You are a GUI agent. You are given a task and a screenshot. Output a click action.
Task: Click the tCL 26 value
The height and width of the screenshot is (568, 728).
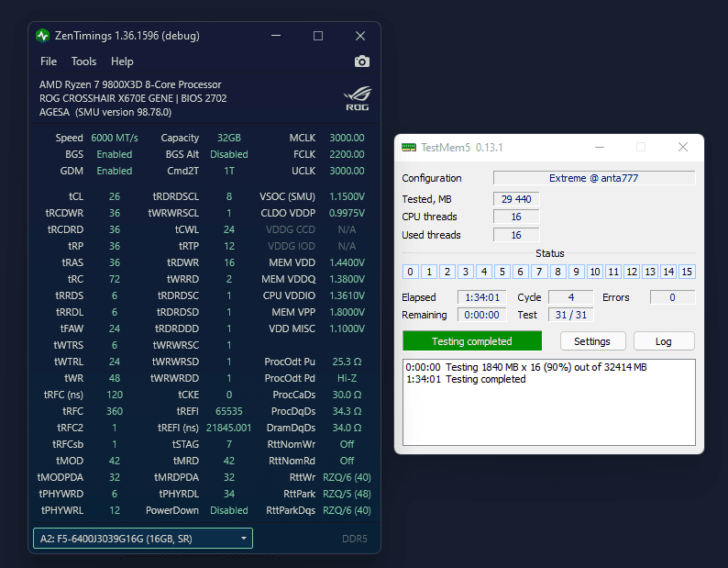point(115,196)
